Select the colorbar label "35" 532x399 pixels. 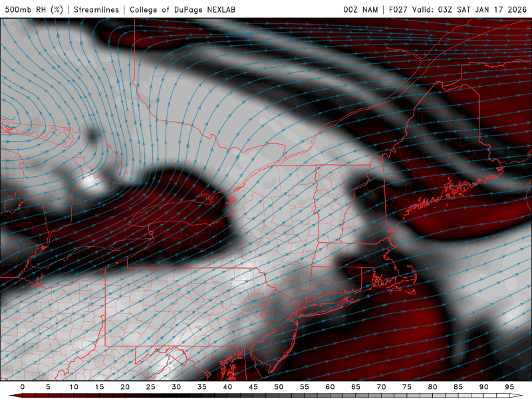coord(201,387)
